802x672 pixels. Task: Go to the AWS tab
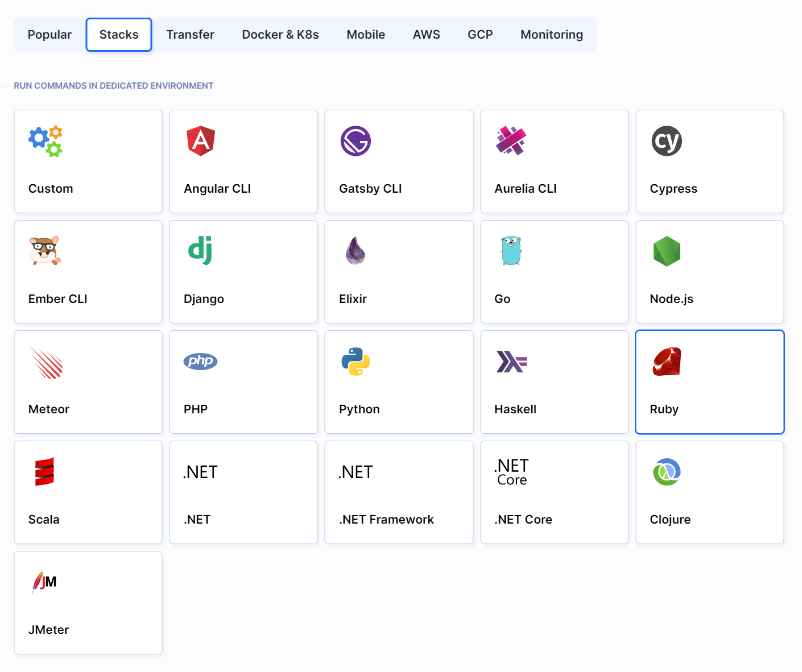[x=427, y=35]
